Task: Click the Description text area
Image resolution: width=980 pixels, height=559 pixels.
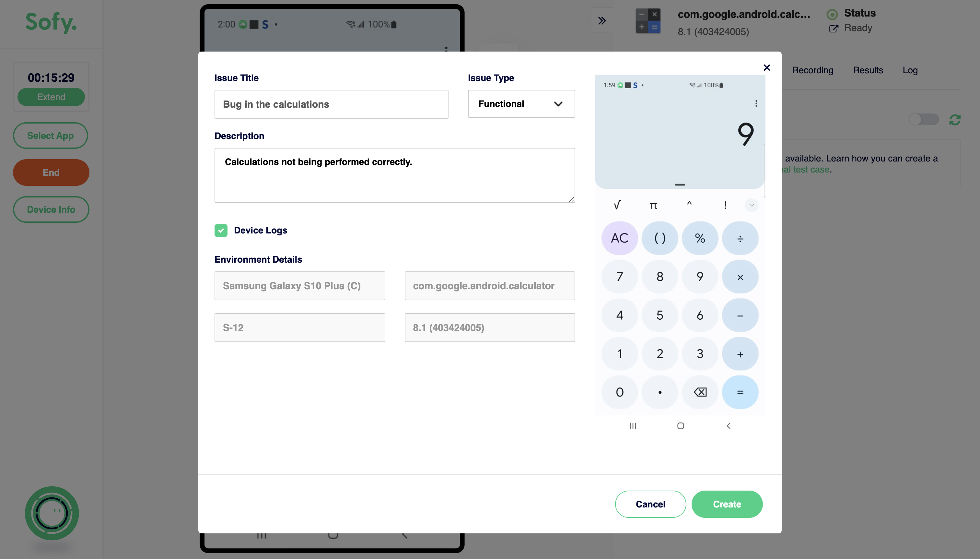Action: click(x=394, y=175)
